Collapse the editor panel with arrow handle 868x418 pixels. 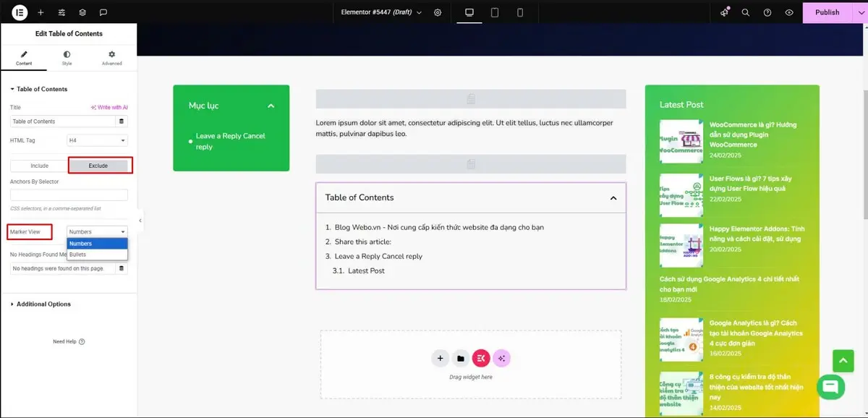140,221
